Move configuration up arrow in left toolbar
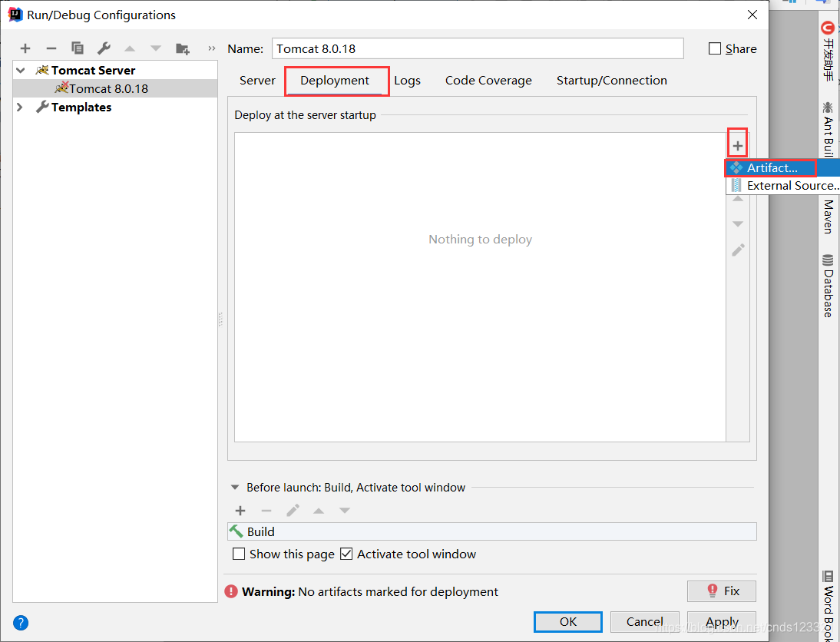840x642 pixels. pyautogui.click(x=130, y=49)
